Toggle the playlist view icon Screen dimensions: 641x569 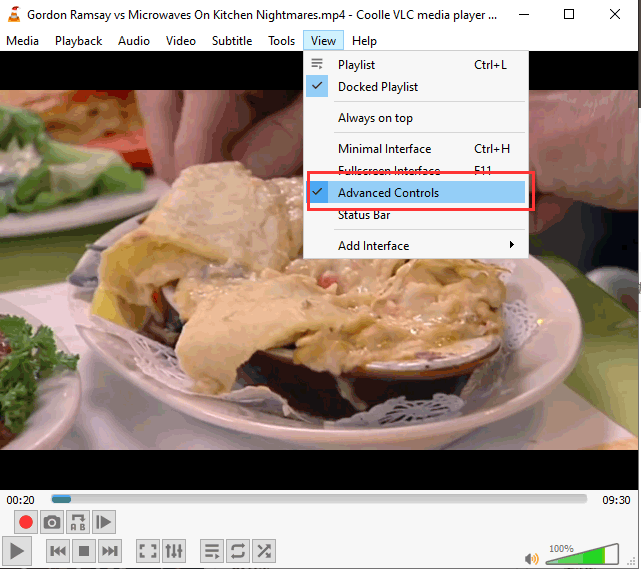212,551
